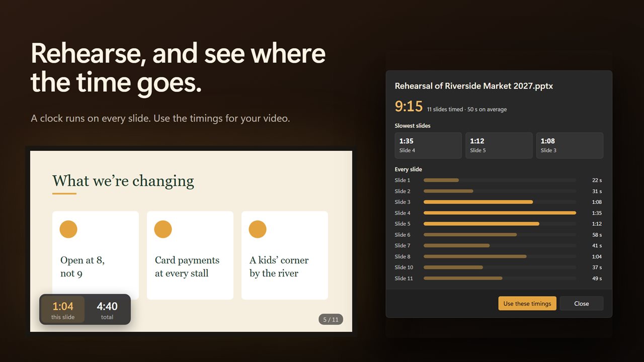
Task: Click the Slide 5 row label in list
Action: 403,224
